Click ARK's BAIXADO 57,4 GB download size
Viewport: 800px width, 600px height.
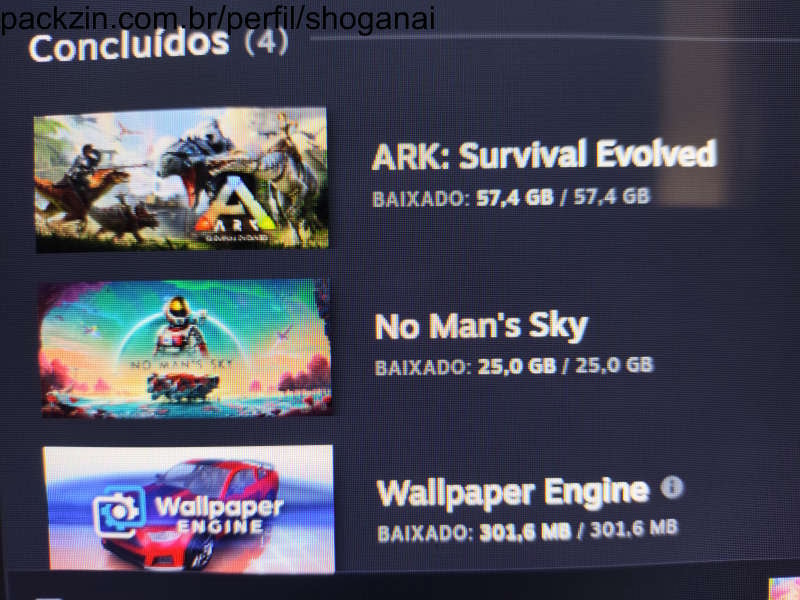pyautogui.click(x=511, y=197)
